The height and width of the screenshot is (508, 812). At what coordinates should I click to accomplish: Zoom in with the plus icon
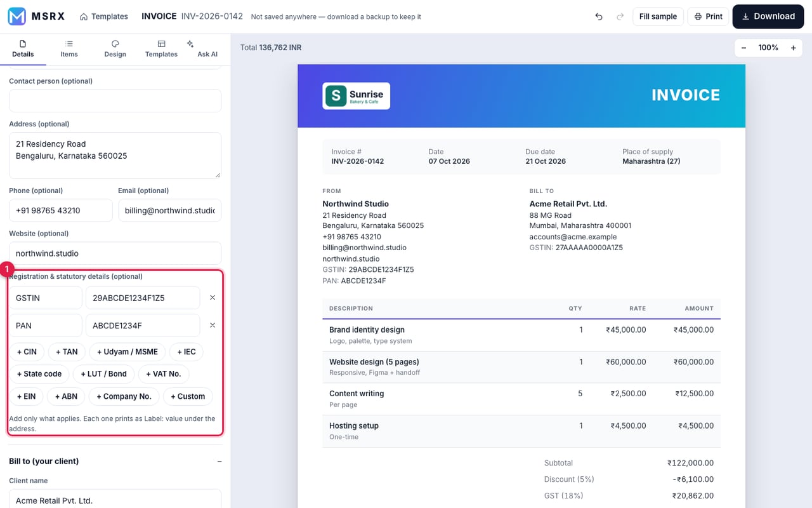pyautogui.click(x=793, y=48)
